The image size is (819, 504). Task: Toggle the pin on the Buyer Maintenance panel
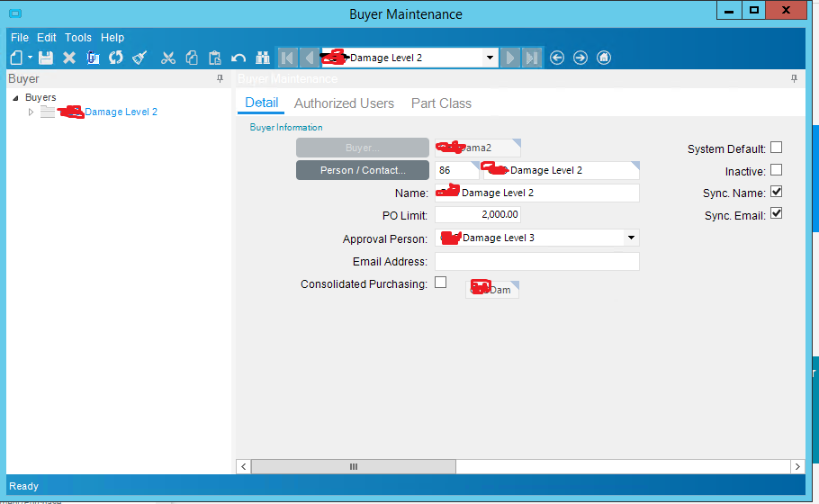(x=794, y=78)
